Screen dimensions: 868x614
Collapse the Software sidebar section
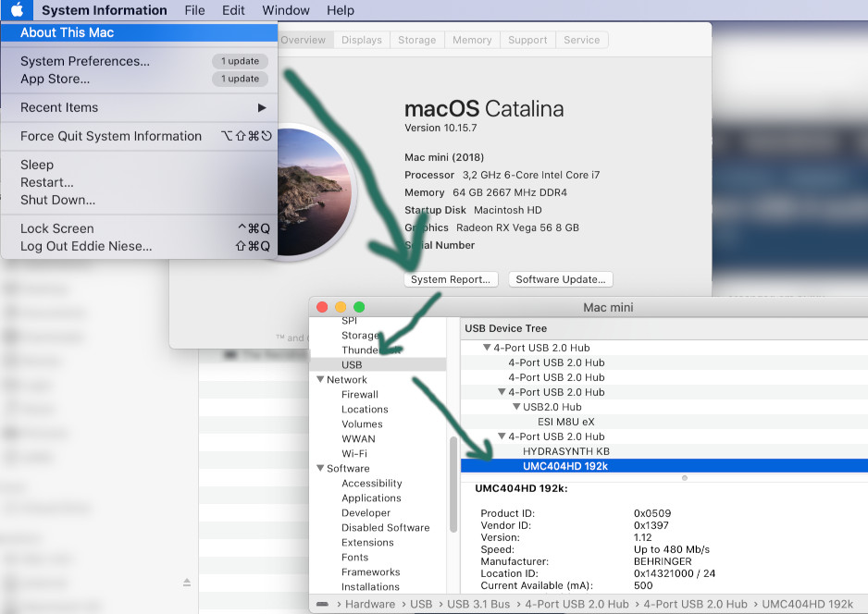(320, 468)
